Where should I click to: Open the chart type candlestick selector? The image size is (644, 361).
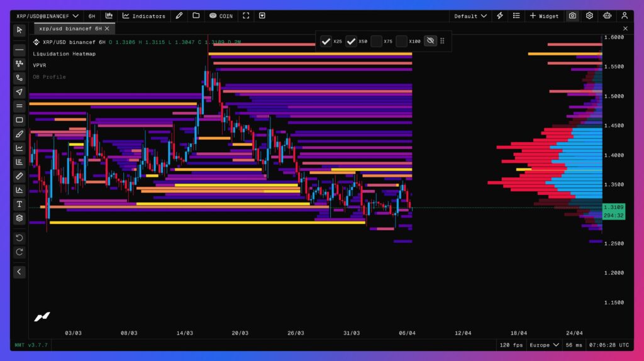point(109,16)
